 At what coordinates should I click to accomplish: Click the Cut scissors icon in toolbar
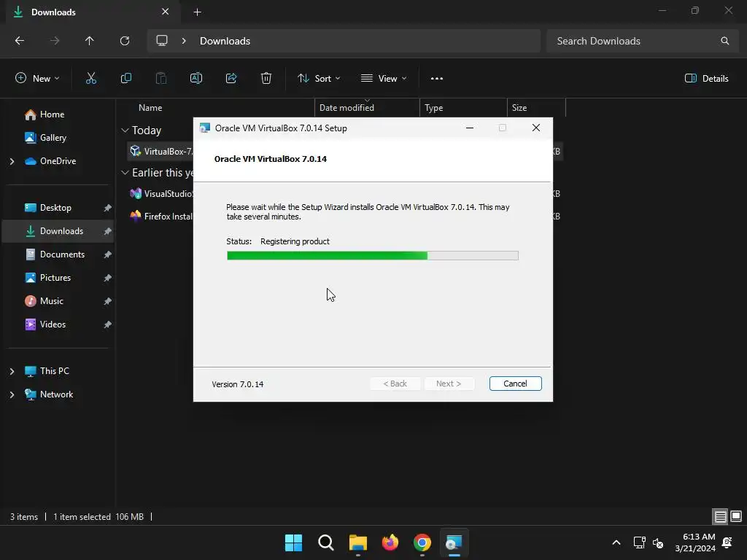(x=91, y=79)
